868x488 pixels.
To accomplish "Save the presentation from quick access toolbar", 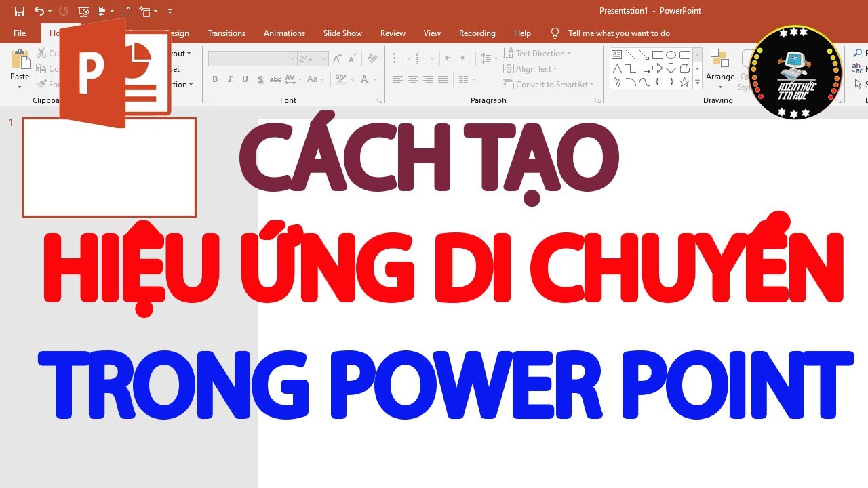I will [19, 12].
